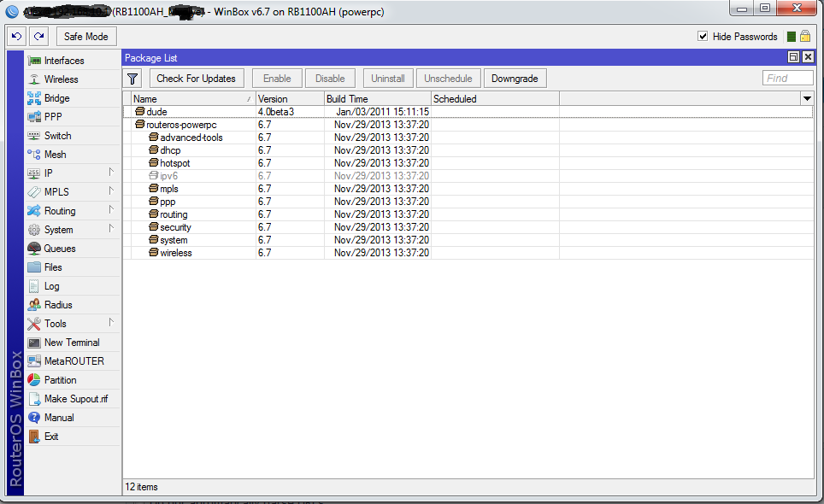Click the Package List restore window icon
The width and height of the screenshot is (824, 504).
[x=793, y=57]
